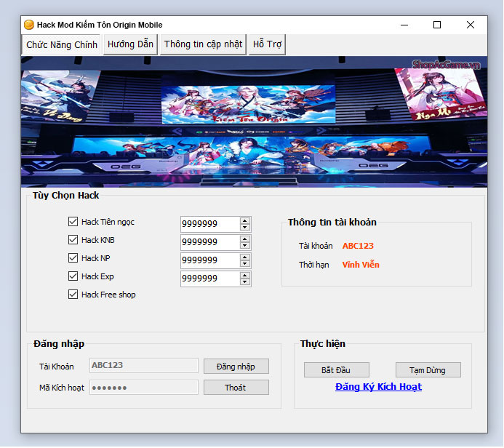Click the ABC123 account name text
The height and width of the screenshot is (448, 504).
(358, 246)
